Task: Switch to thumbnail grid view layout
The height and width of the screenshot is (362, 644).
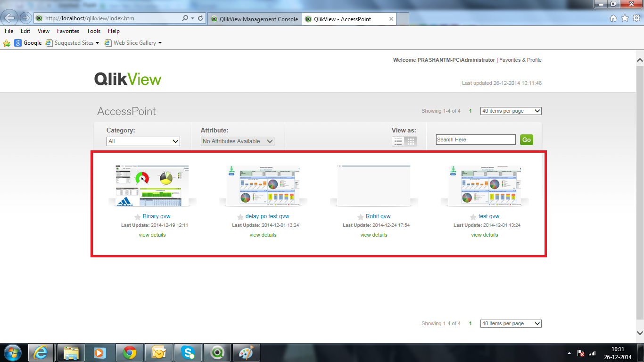Action: 411,141
